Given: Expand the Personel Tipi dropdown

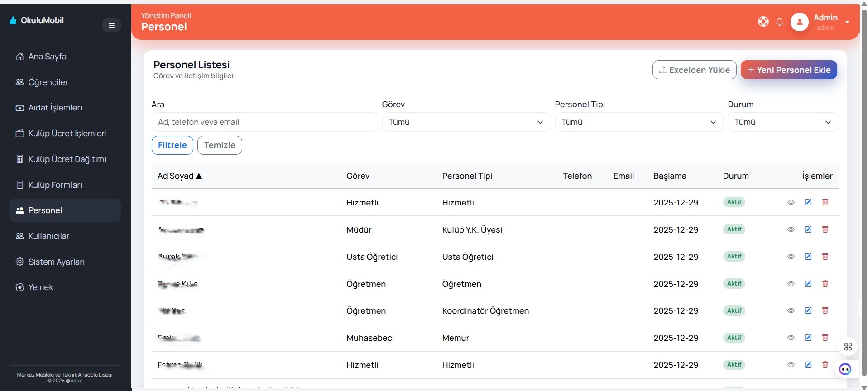Looking at the screenshot, I should (638, 122).
